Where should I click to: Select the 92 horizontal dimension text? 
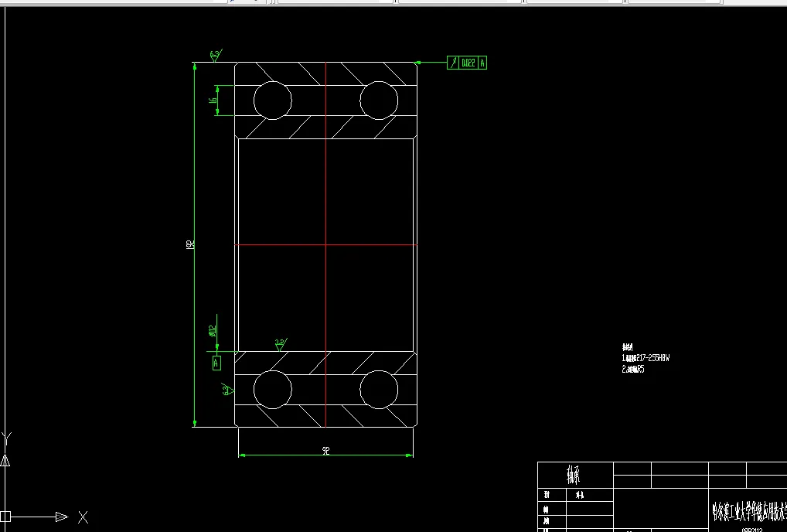click(x=325, y=451)
